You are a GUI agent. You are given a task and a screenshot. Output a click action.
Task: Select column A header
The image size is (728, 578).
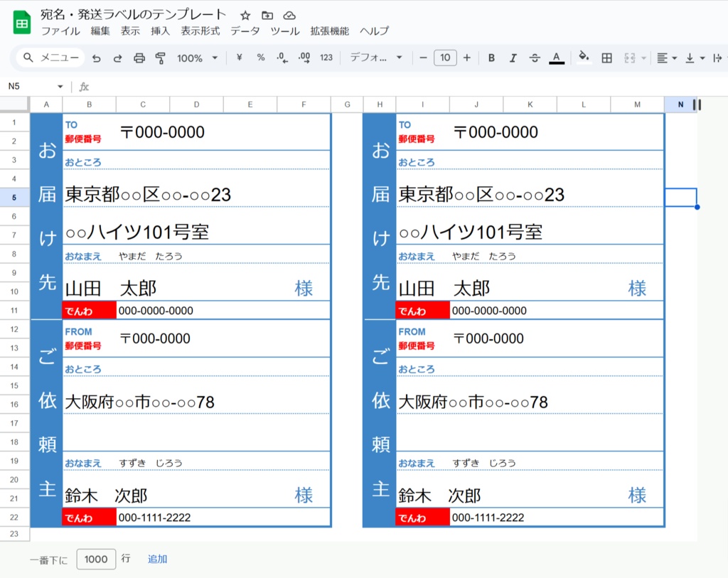point(46,105)
